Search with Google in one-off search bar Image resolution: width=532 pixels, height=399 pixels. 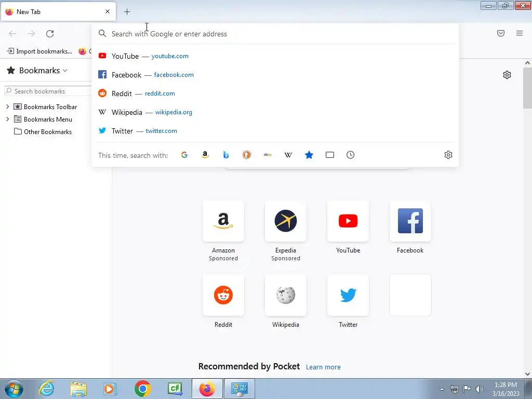[x=184, y=155]
